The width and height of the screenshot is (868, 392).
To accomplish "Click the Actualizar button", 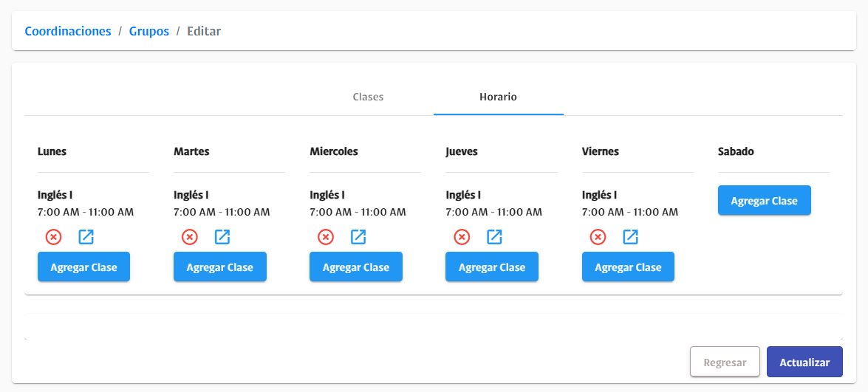I will coord(805,362).
